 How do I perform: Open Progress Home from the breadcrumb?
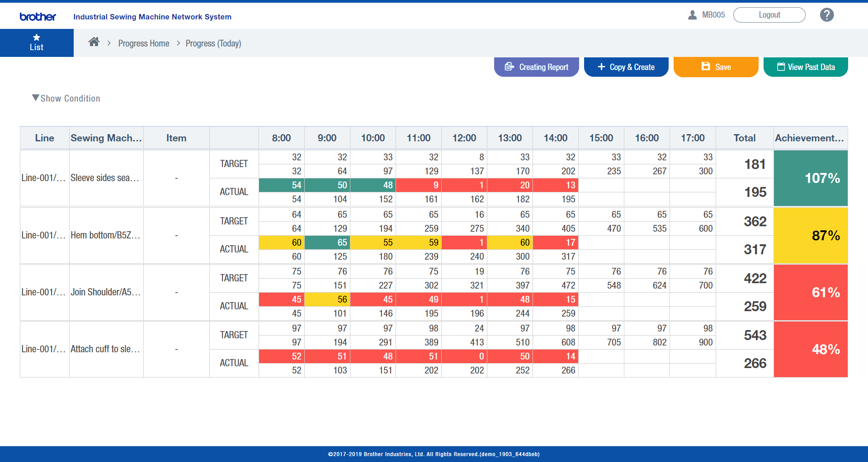point(144,43)
